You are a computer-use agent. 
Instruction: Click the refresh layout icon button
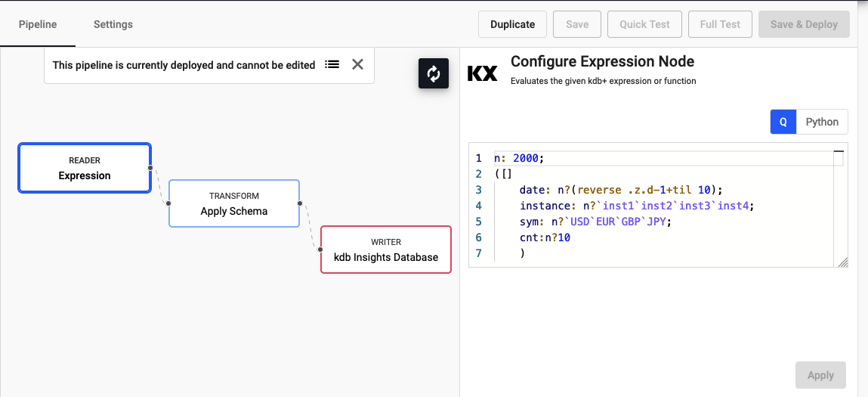434,73
